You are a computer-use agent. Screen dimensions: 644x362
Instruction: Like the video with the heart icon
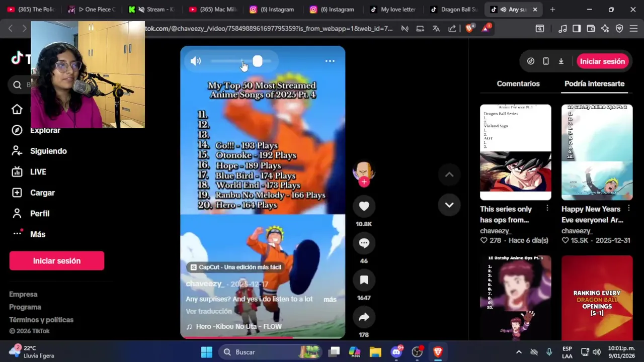point(364,206)
